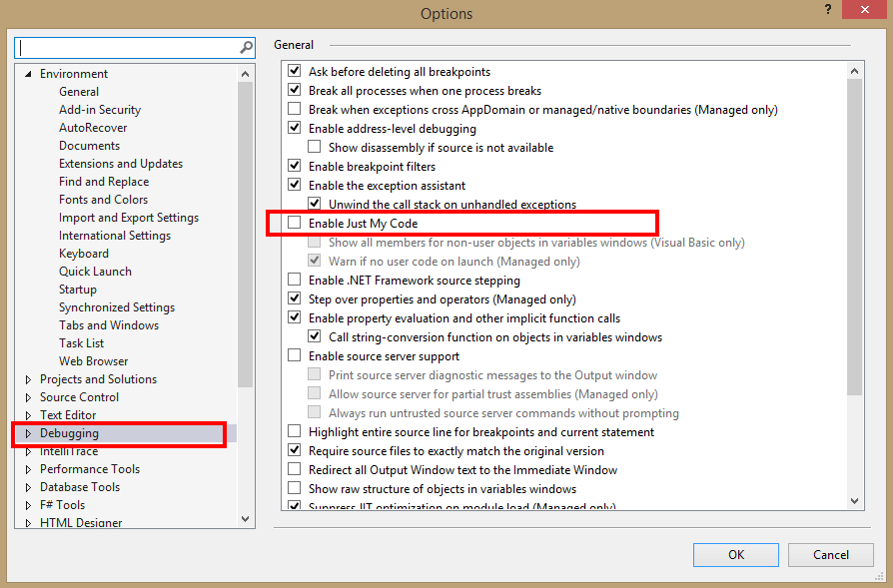This screenshot has height=588, width=893.
Task: Enable the Just My Code checkbox
Action: [294, 223]
